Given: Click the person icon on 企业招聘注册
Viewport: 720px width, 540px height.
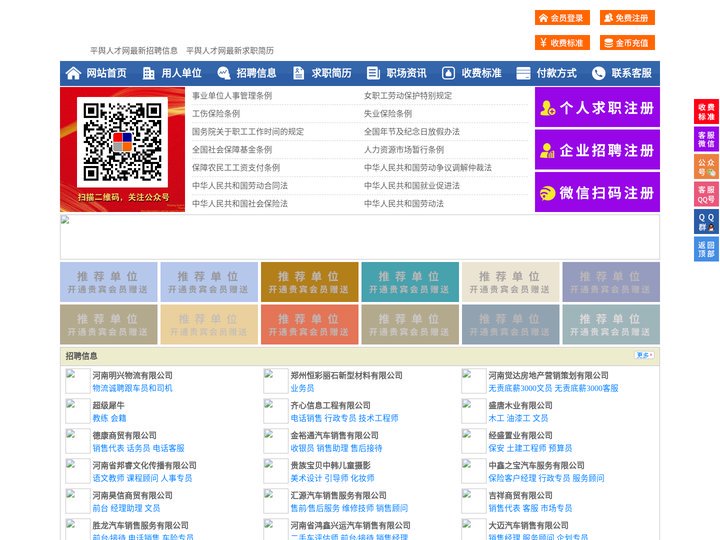Looking at the screenshot, I should tap(547, 150).
